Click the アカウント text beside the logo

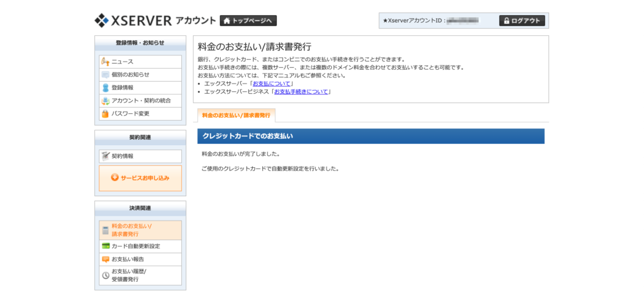[196, 21]
